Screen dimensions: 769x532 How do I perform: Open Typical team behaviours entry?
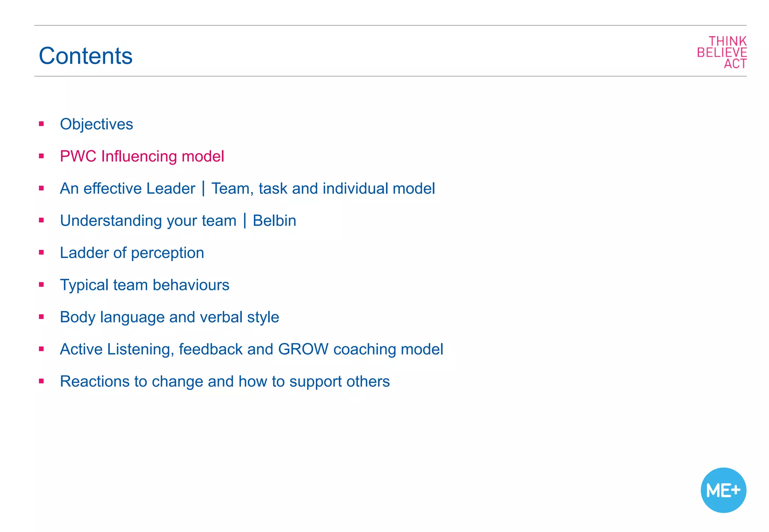point(145,285)
